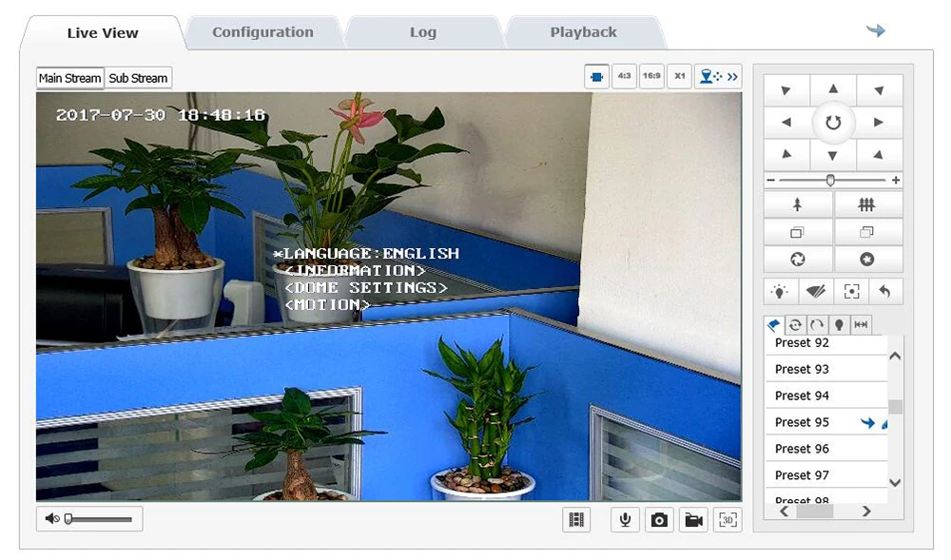The width and height of the screenshot is (951, 560).
Task: Set original window size with blue screen icon
Action: (x=597, y=76)
